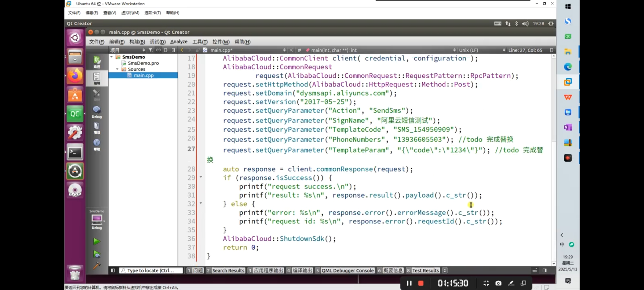Open the SmsDemo.pro file in tree

tap(143, 63)
